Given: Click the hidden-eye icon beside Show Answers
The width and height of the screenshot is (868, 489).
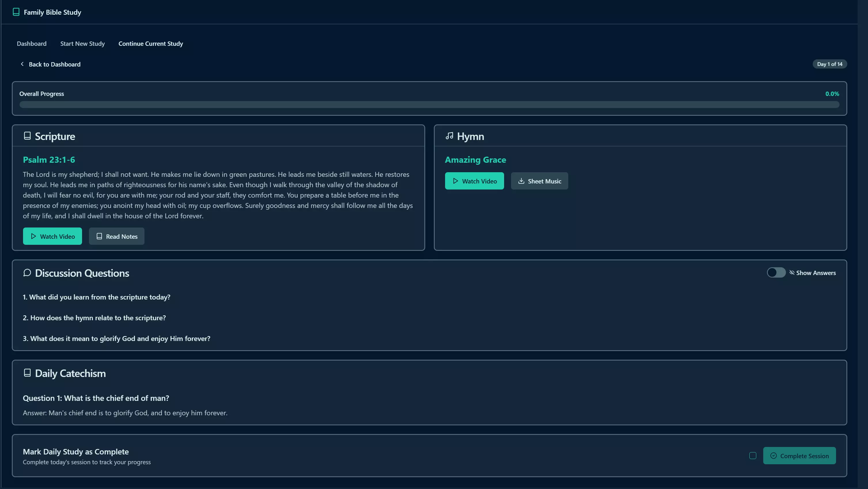Looking at the screenshot, I should (x=792, y=273).
